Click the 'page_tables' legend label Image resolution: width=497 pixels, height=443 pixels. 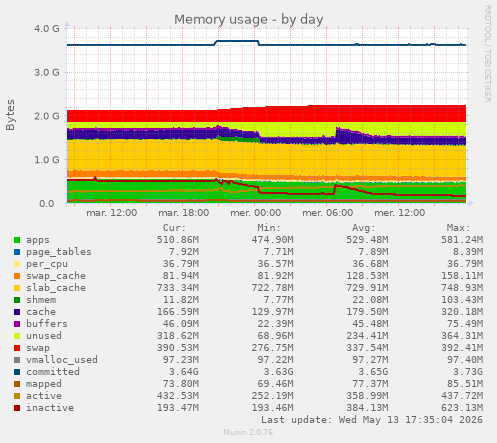click(x=59, y=252)
